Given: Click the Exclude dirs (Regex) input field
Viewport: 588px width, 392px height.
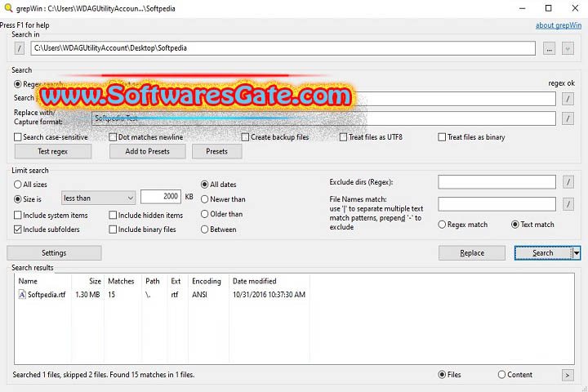Looking at the screenshot, I should [497, 182].
